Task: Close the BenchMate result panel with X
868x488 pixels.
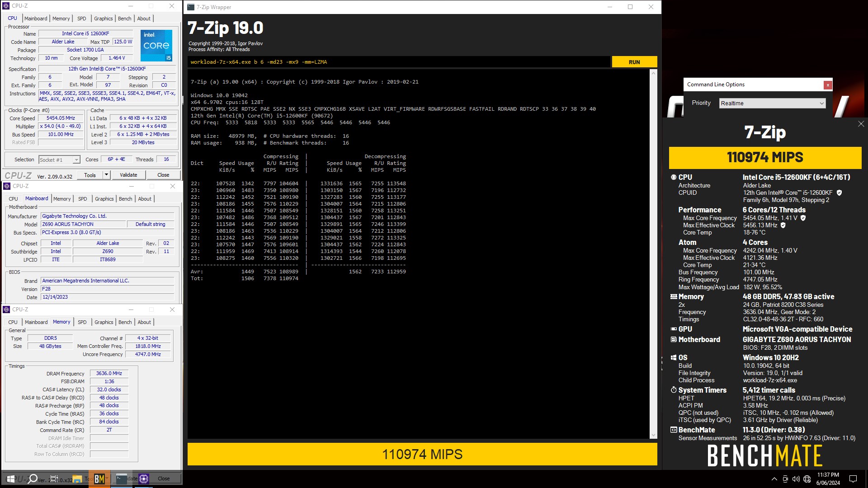Action: point(861,124)
